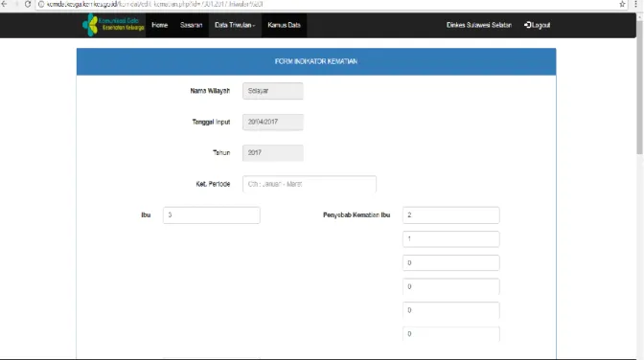Click the Tanggal Input date field
The height and width of the screenshot is (360, 644).
click(x=273, y=122)
